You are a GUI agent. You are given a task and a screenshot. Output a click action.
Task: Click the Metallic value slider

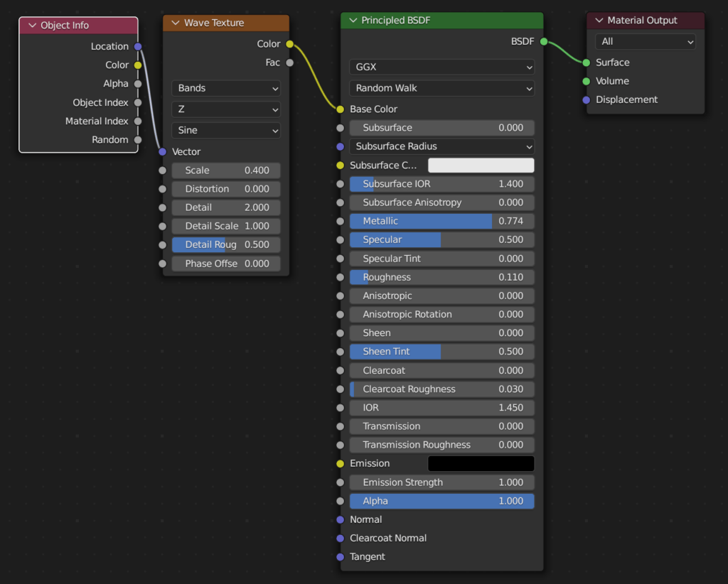click(x=441, y=221)
